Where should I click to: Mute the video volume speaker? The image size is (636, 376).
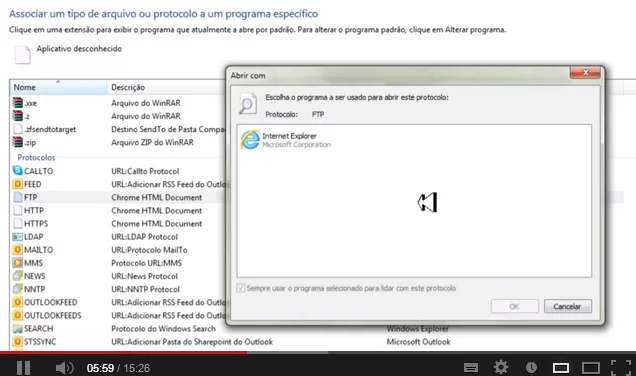[64, 368]
